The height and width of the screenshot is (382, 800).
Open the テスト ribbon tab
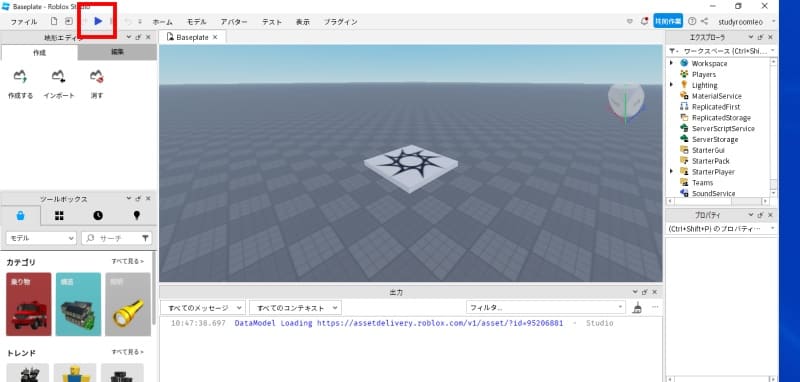tap(272, 22)
